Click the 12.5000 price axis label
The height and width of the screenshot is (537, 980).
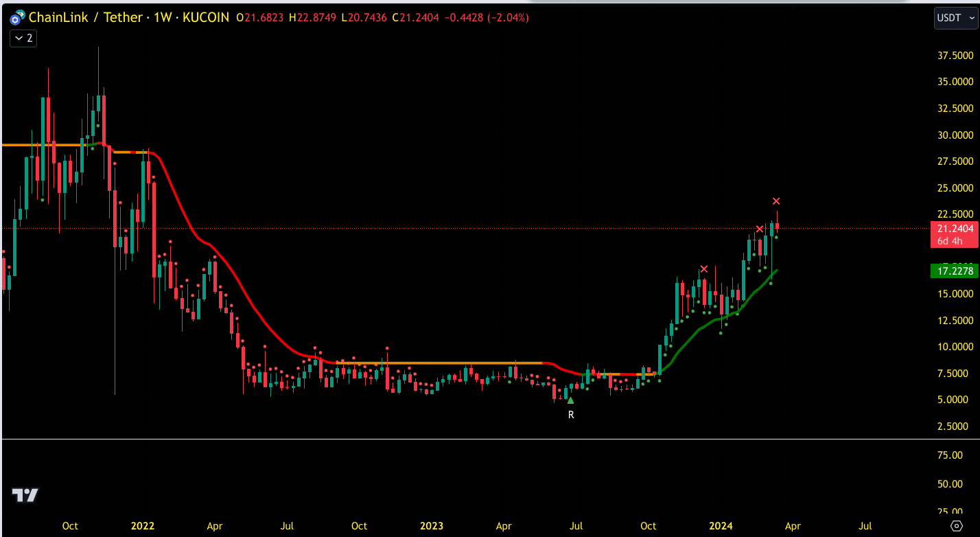955,321
